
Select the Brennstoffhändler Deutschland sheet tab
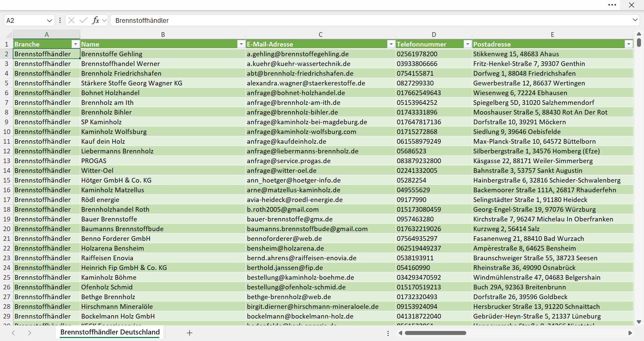click(110, 332)
